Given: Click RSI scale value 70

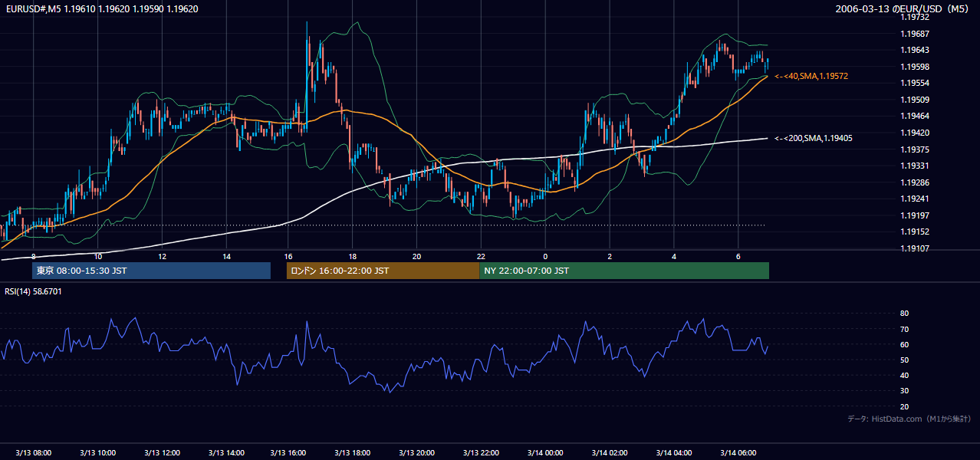Looking at the screenshot, I should (904, 330).
